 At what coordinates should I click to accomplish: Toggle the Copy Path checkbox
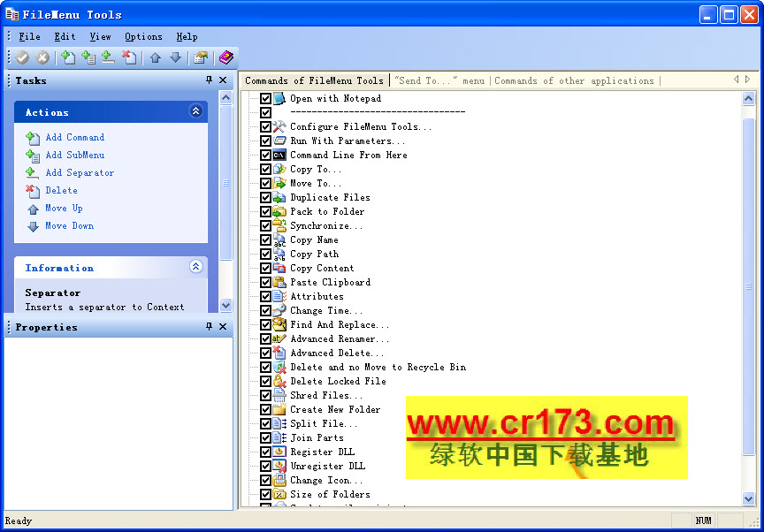pyautogui.click(x=265, y=255)
